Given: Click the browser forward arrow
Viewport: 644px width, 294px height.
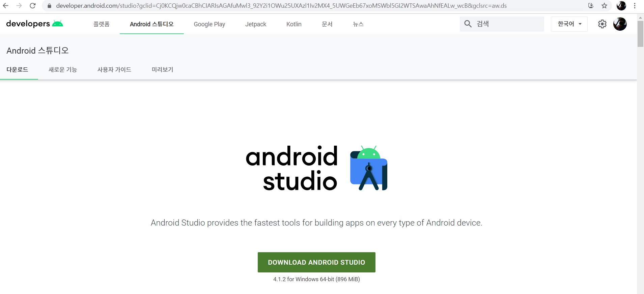Looking at the screenshot, I should coord(19,6).
